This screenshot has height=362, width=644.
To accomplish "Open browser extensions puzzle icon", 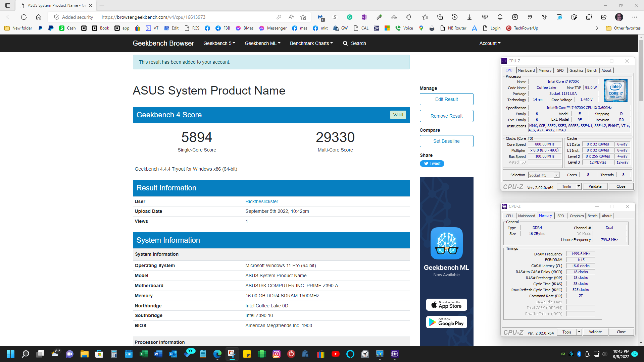I will tap(409, 17).
